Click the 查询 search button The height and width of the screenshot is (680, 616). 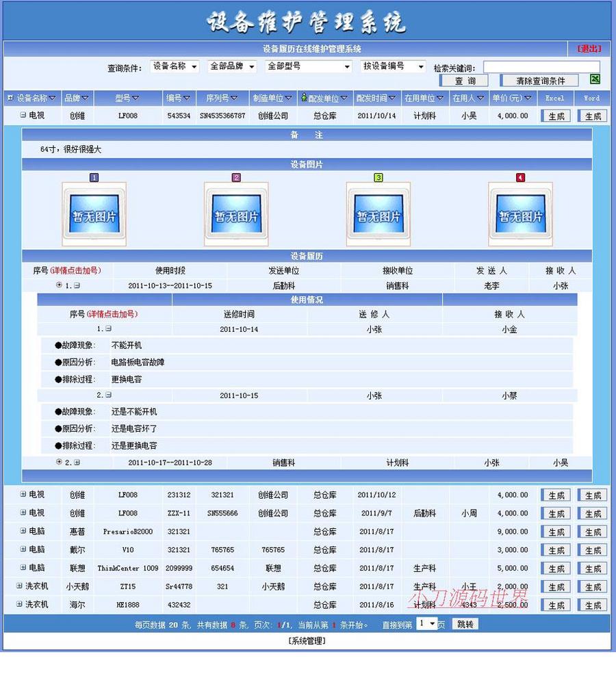click(464, 81)
